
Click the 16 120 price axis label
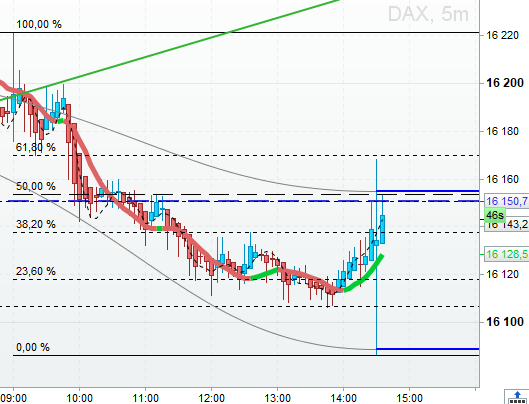[x=502, y=274]
